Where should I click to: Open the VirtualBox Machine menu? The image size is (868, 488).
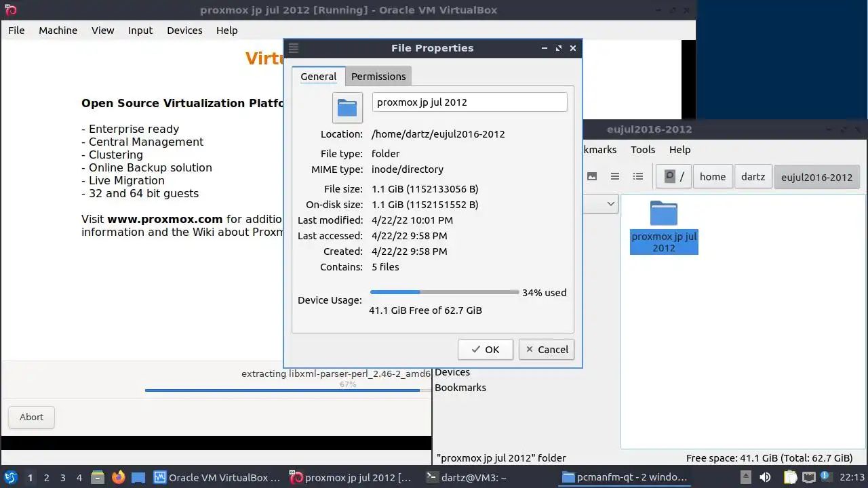58,30
